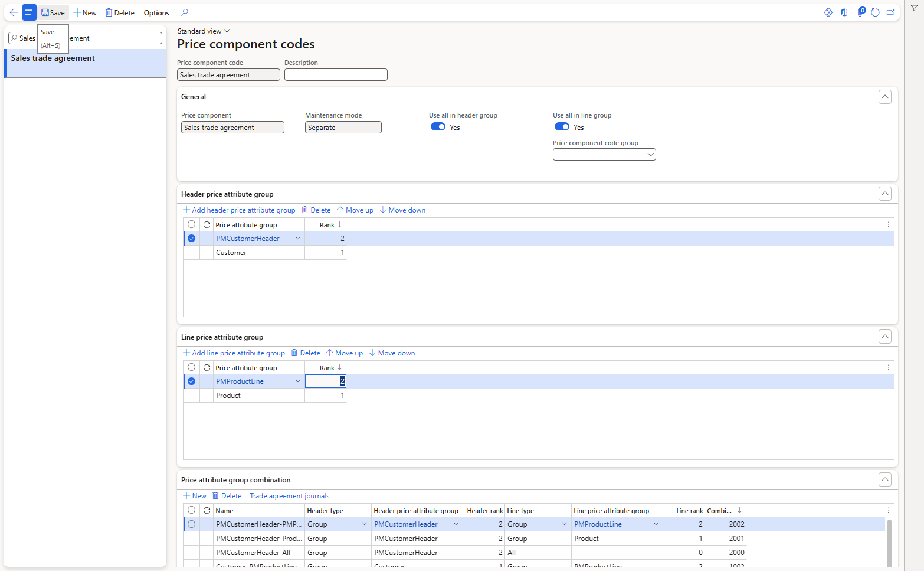This screenshot has height=571, width=924.
Task: Click Add header price attribute group
Action: [x=239, y=210]
